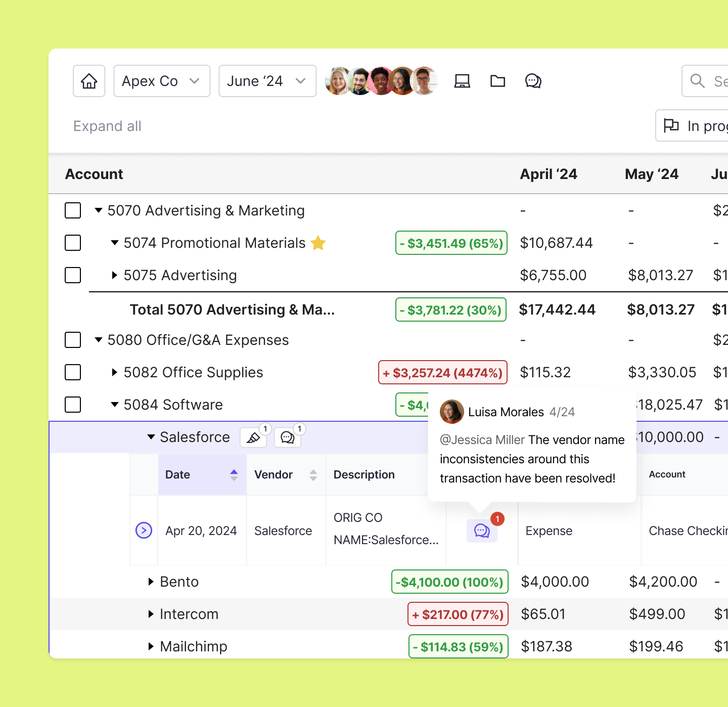This screenshot has height=707, width=728.
Task: Click the comment bubble icon beside Salesforce
Action: pyautogui.click(x=287, y=437)
